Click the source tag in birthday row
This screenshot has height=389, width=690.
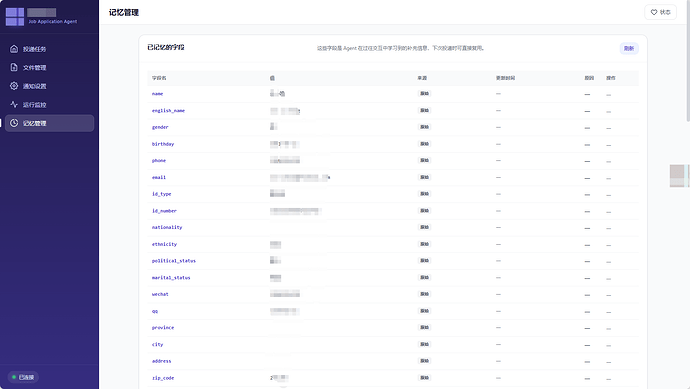point(424,144)
